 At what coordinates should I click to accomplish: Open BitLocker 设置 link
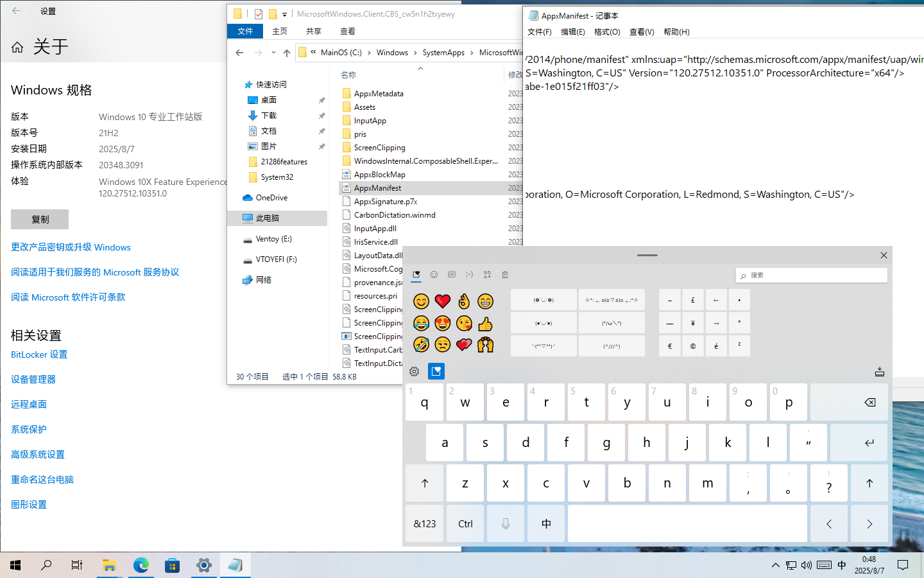click(x=39, y=355)
